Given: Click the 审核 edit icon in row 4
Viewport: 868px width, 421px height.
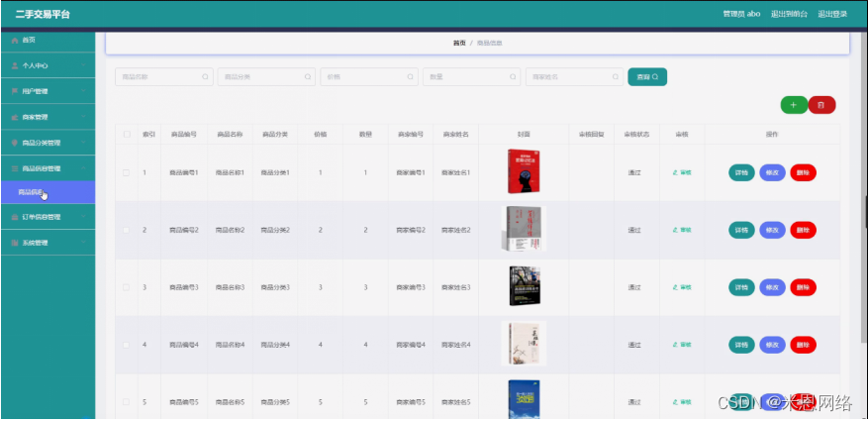Looking at the screenshot, I should coord(675,345).
